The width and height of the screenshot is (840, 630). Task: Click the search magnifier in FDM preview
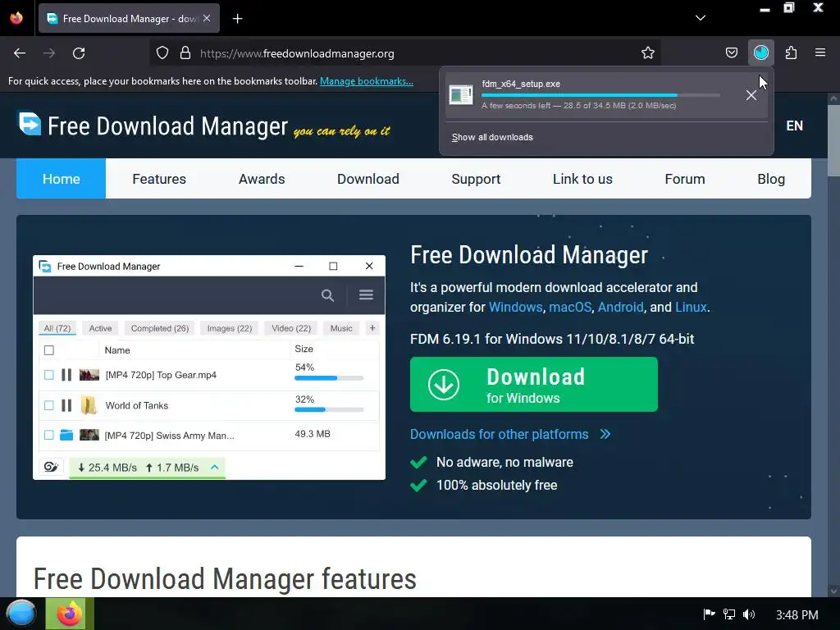[328, 295]
